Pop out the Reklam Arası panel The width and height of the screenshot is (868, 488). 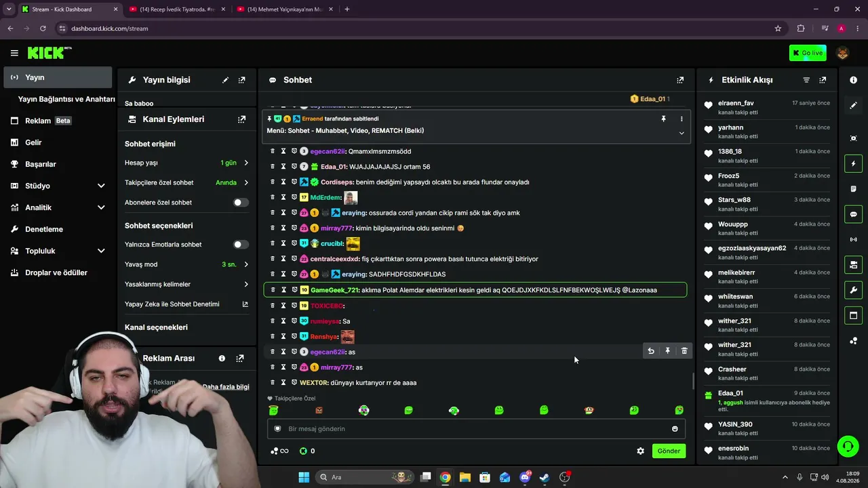239,358
